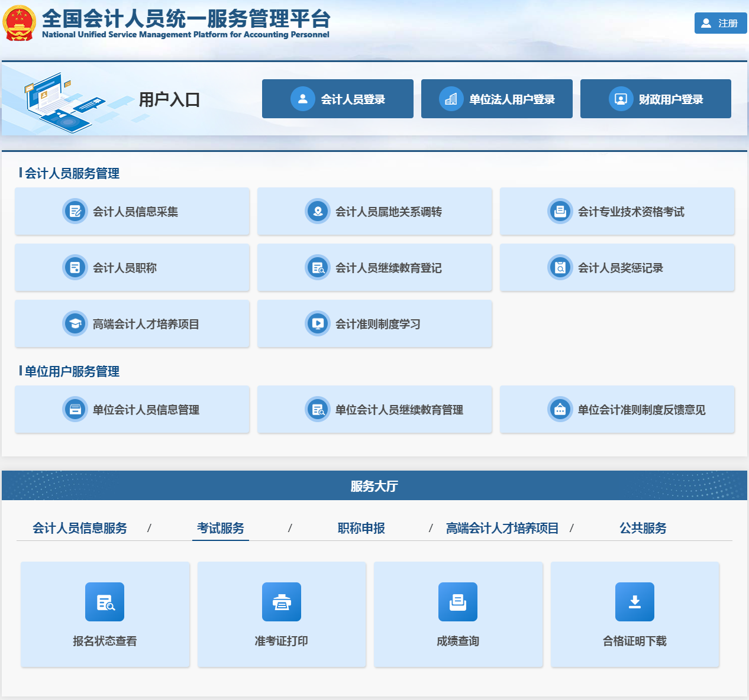749x700 pixels.
Task: Open 会计人员登录 login button
Action: tap(338, 99)
